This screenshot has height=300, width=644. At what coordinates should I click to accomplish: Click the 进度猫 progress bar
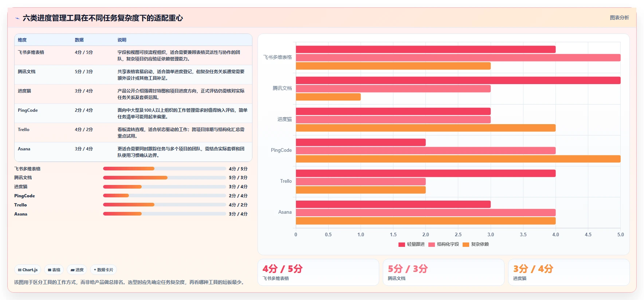tap(165, 187)
